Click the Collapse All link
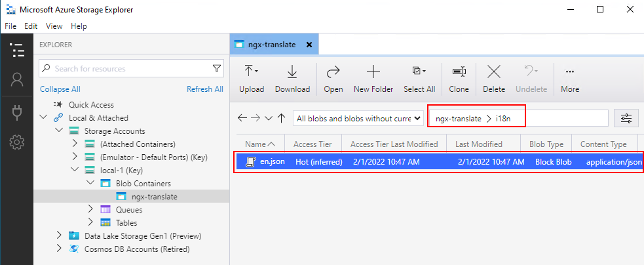 point(60,89)
